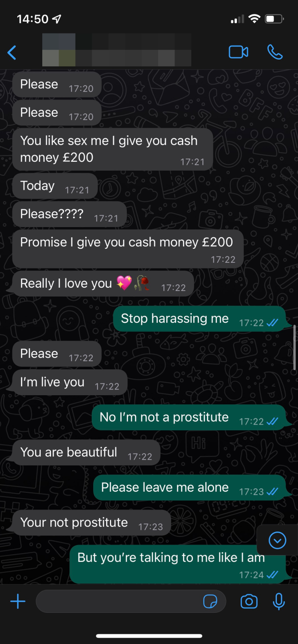Open the sticker picker in message field
The width and height of the screenshot is (298, 644).
coord(210,601)
